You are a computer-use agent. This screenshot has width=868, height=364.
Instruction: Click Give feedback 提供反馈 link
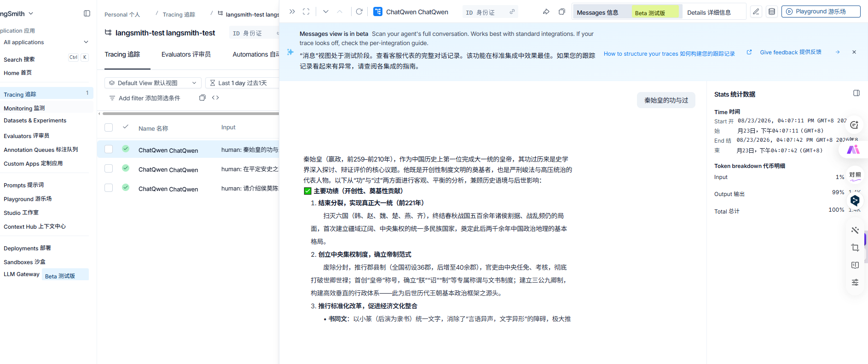[791, 52]
